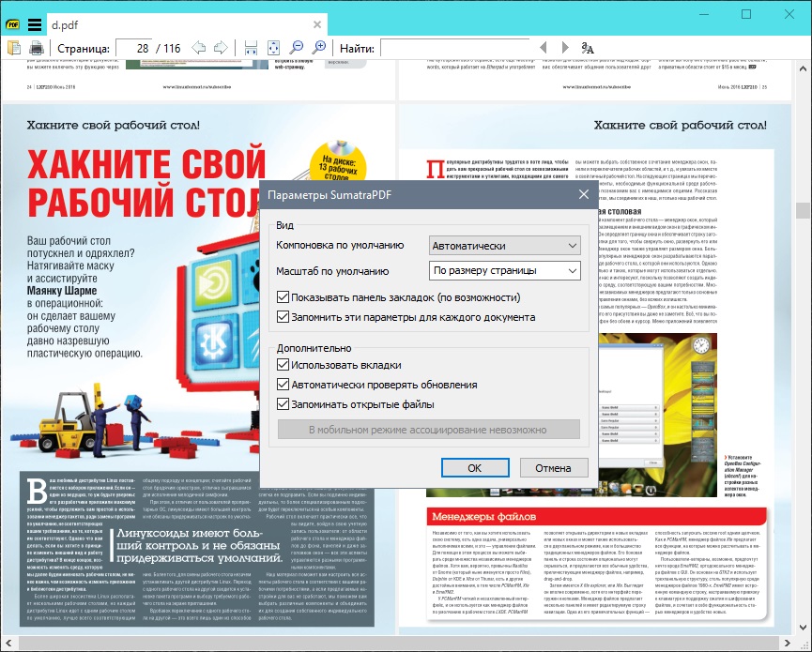Toggle 'Запомнить эти параметры для каждого документа'
This screenshot has height=652, width=812.
284,317
